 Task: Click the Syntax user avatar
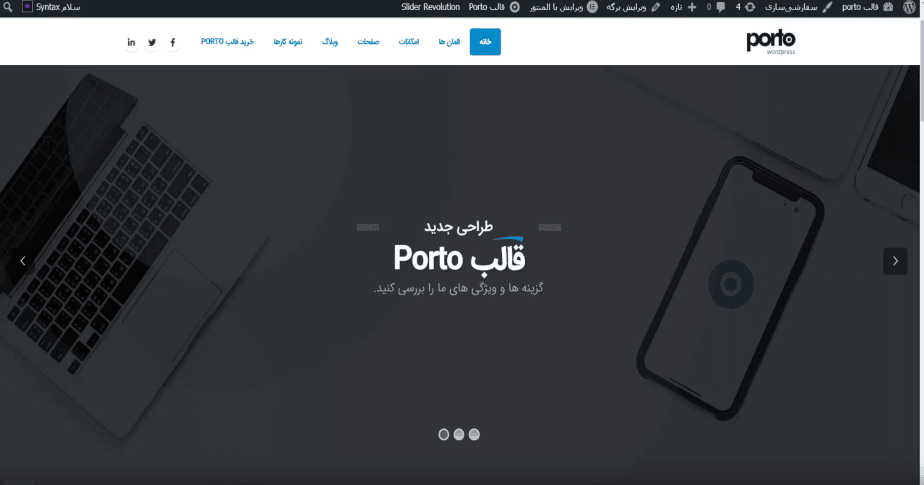pyautogui.click(x=27, y=7)
